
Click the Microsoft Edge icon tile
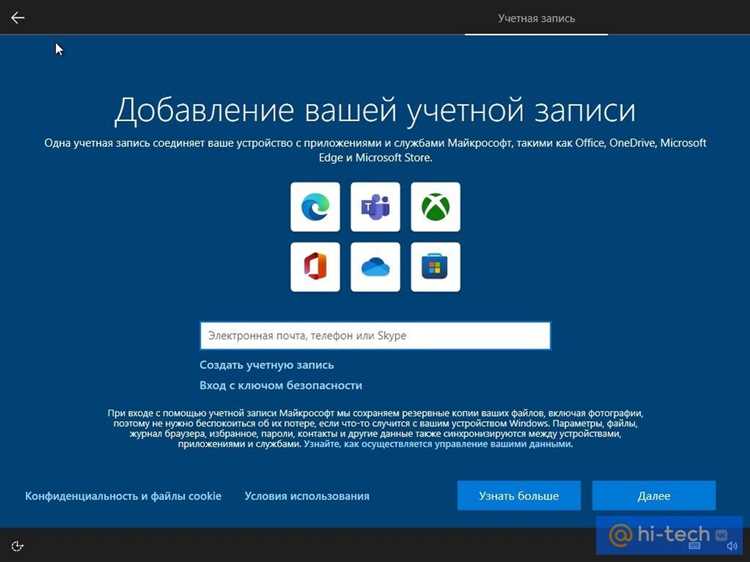315,207
